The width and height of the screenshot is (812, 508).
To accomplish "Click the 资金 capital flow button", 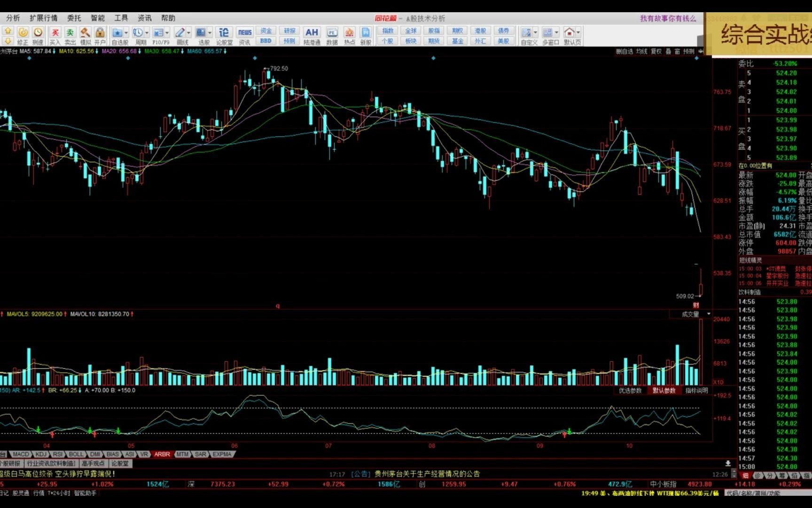I will click(266, 31).
